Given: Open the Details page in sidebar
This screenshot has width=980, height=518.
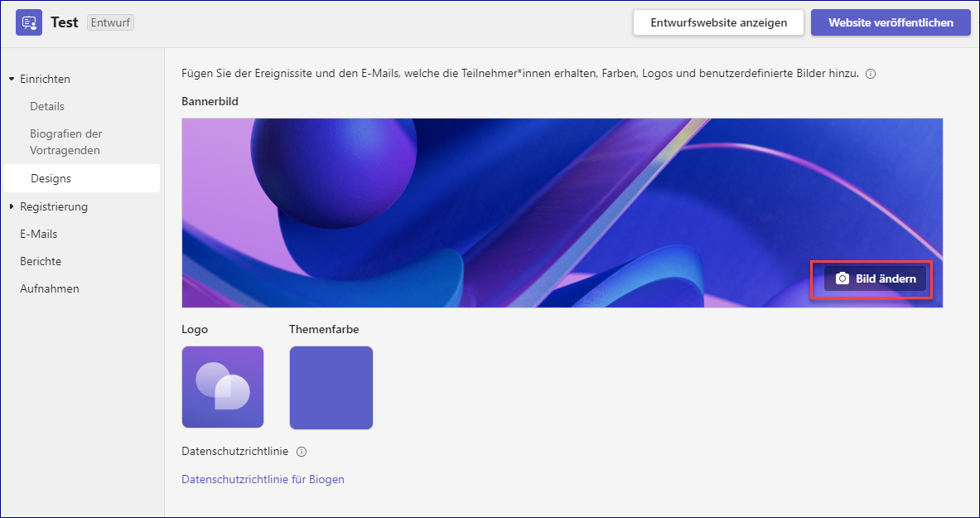Looking at the screenshot, I should [47, 106].
